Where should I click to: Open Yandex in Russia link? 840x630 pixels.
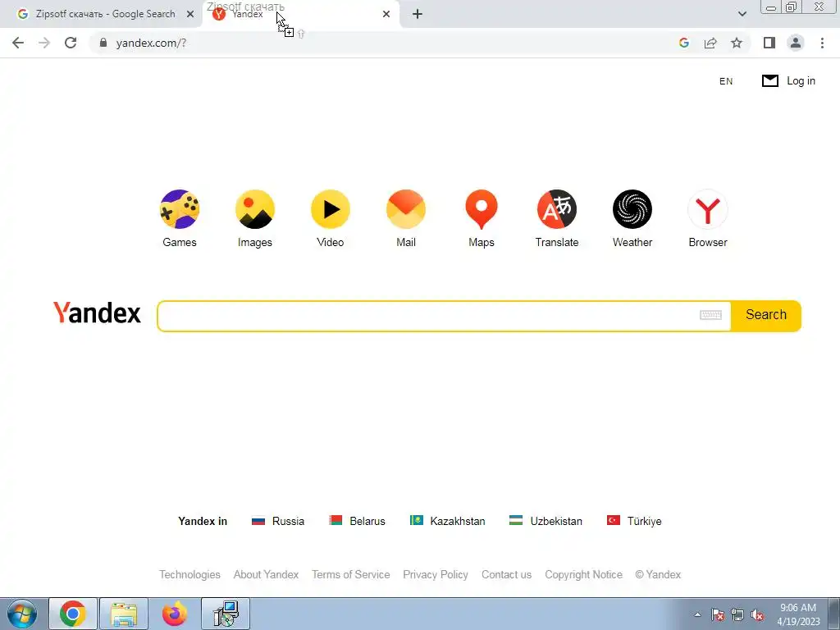pos(278,521)
